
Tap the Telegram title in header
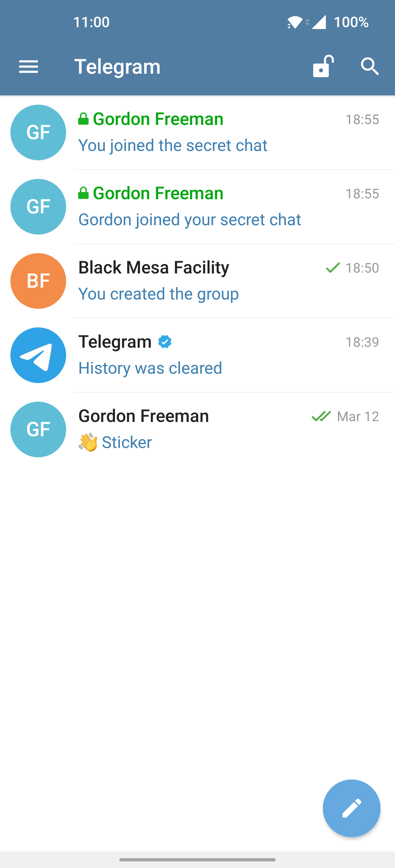click(x=118, y=66)
